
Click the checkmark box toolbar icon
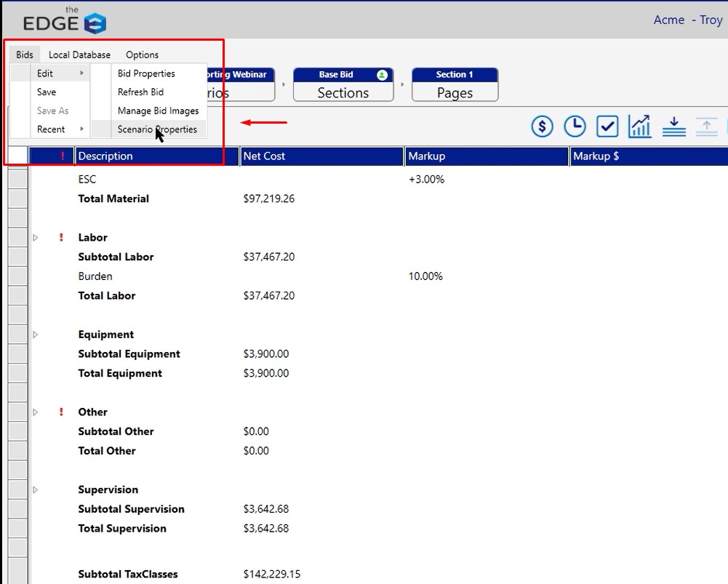click(x=607, y=127)
